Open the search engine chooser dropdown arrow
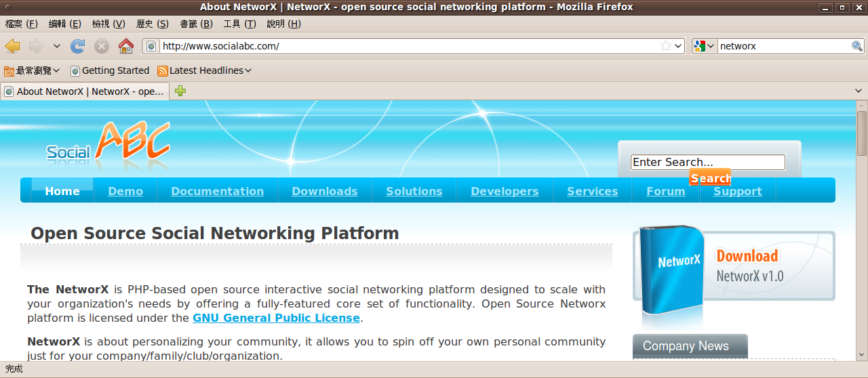This screenshot has height=378, width=868. [711, 46]
